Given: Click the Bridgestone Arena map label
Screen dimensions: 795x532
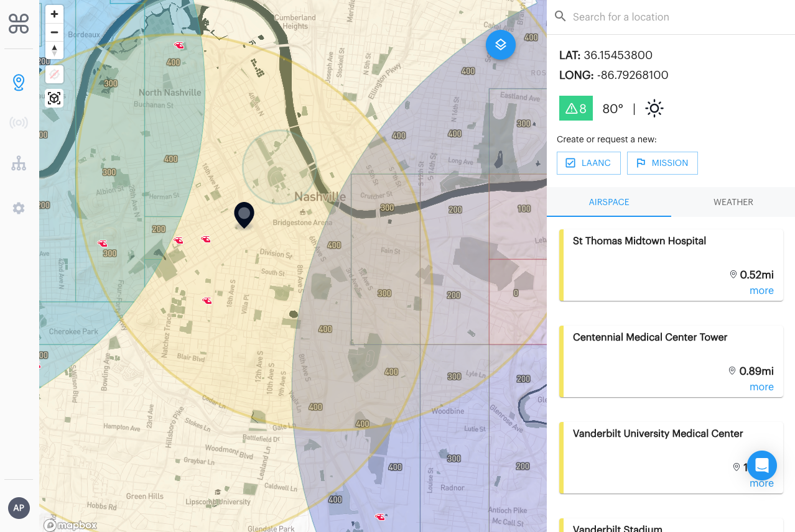Looking at the screenshot, I should click(x=302, y=222).
